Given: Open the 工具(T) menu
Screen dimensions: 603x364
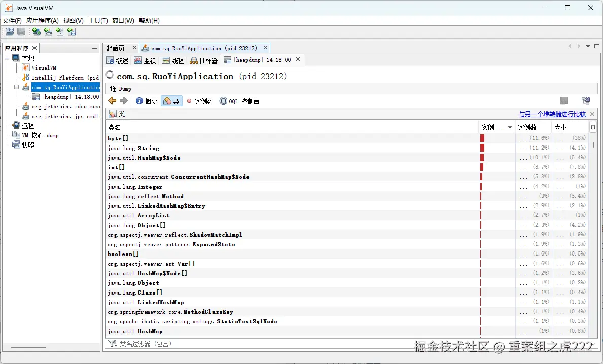Looking at the screenshot, I should pyautogui.click(x=98, y=20).
